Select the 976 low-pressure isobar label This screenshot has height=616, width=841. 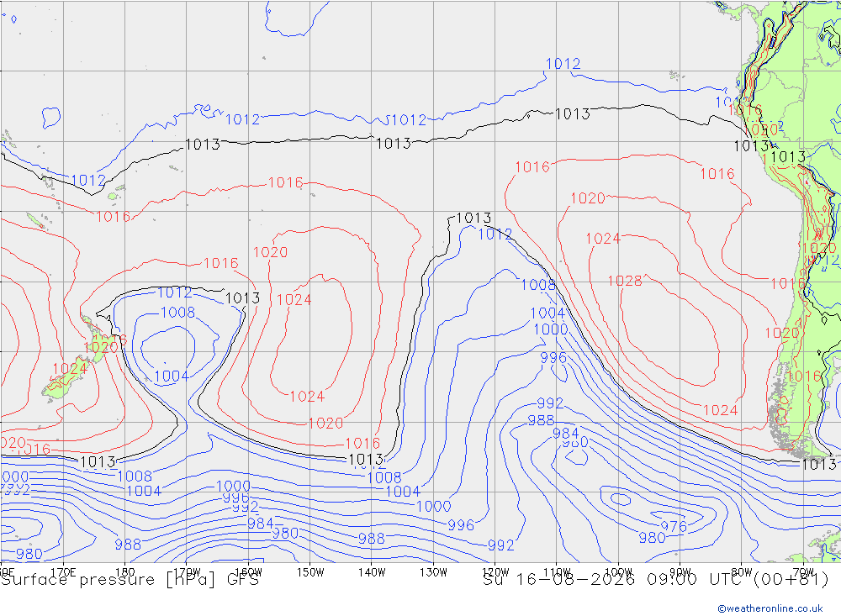tap(674, 526)
